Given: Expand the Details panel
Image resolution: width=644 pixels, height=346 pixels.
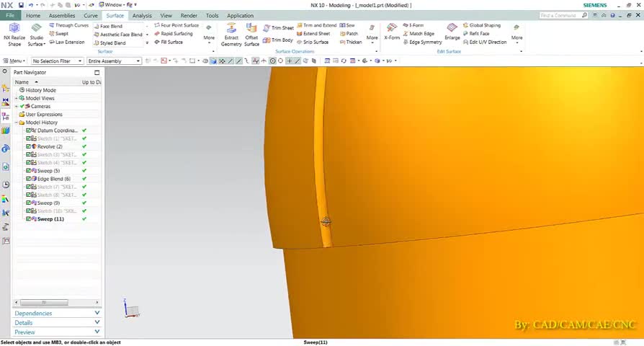Looking at the screenshot, I should point(57,323).
